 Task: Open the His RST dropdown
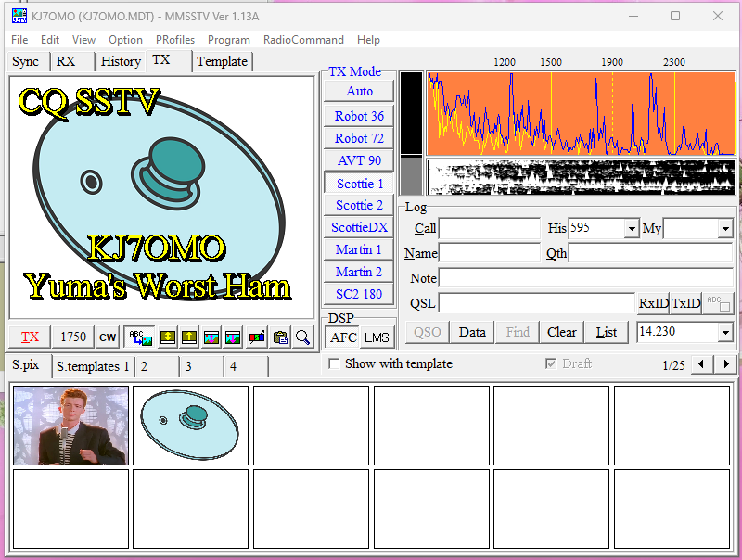[x=632, y=229]
